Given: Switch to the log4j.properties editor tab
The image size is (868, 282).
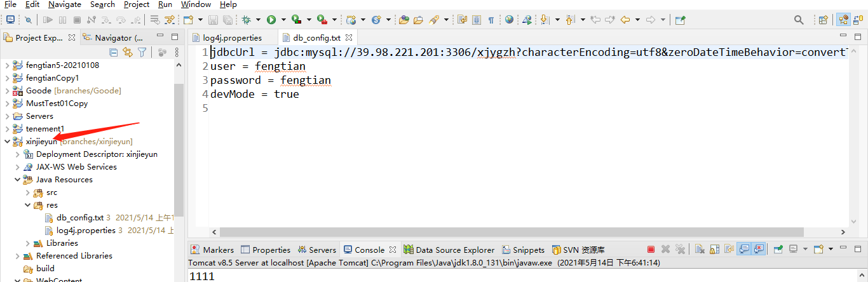Looking at the screenshot, I should coord(232,37).
